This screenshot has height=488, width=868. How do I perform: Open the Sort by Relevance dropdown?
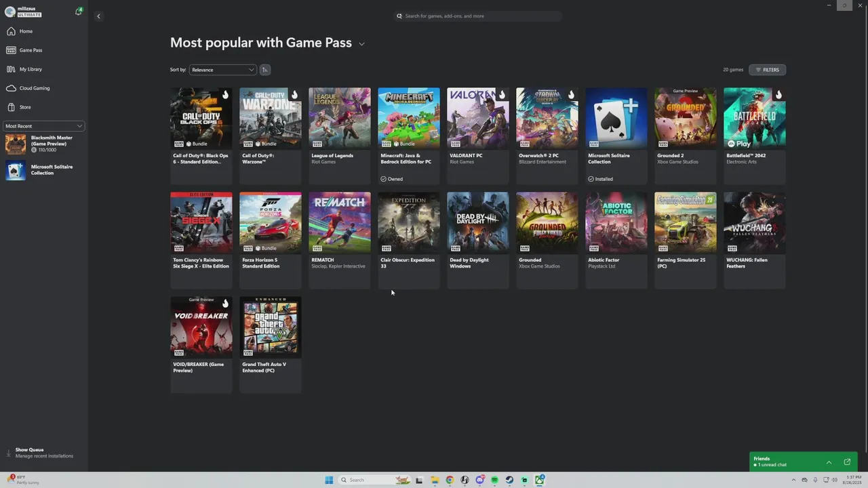(222, 70)
